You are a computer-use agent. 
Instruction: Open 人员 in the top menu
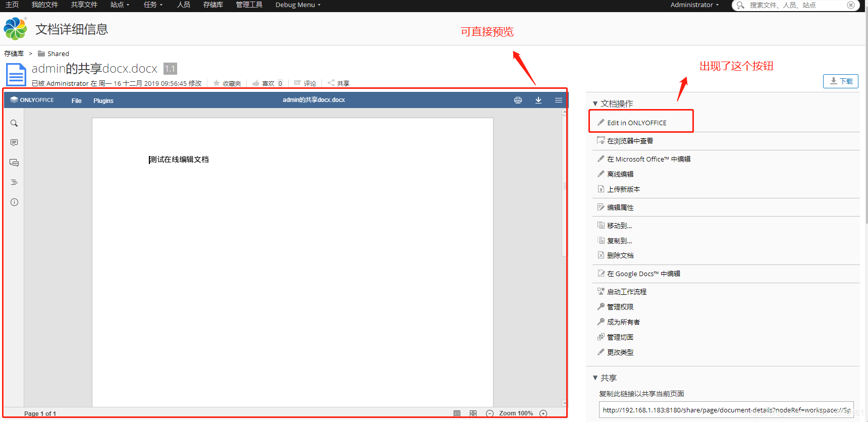pyautogui.click(x=184, y=5)
